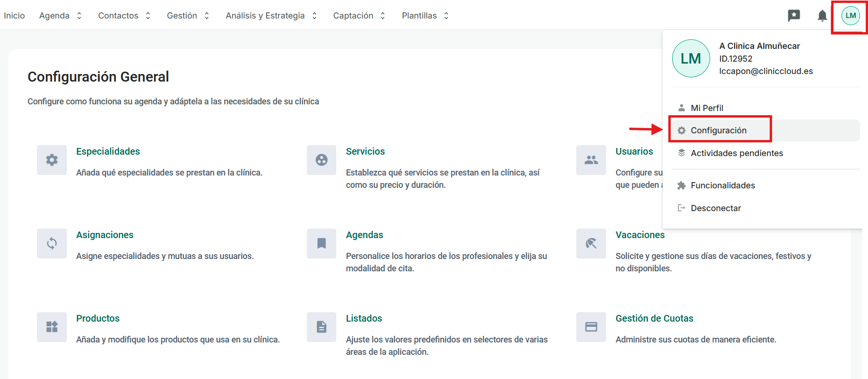Click the Gestión de Cuotas card icon
The width and height of the screenshot is (868, 379).
(x=591, y=327)
